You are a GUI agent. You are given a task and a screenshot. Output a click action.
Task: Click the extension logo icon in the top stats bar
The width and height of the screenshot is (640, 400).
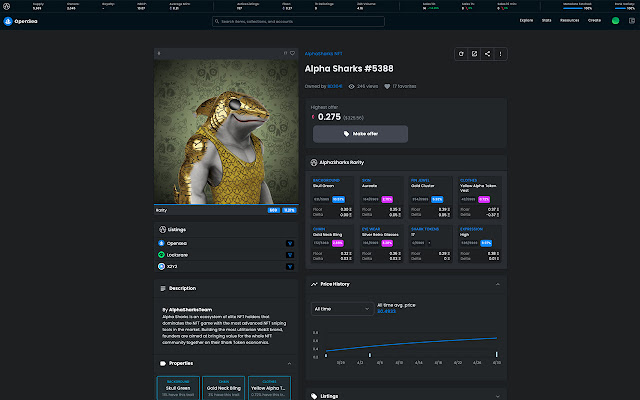tap(7, 6)
